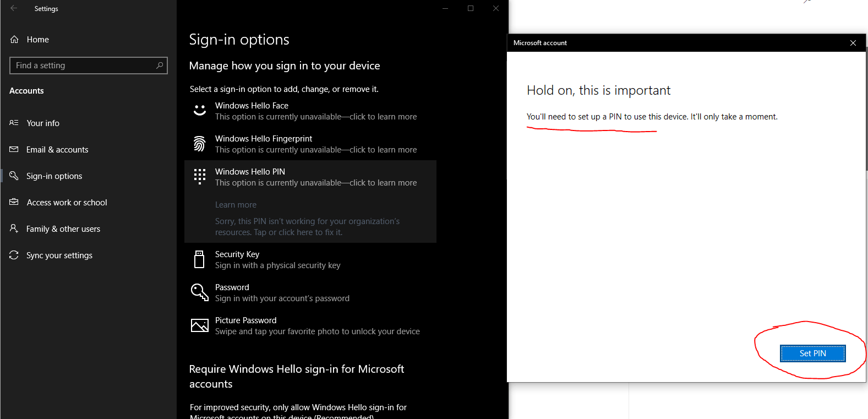Click the Access work or school briefcase icon
Viewport: 868px width, 419px height.
click(x=14, y=202)
